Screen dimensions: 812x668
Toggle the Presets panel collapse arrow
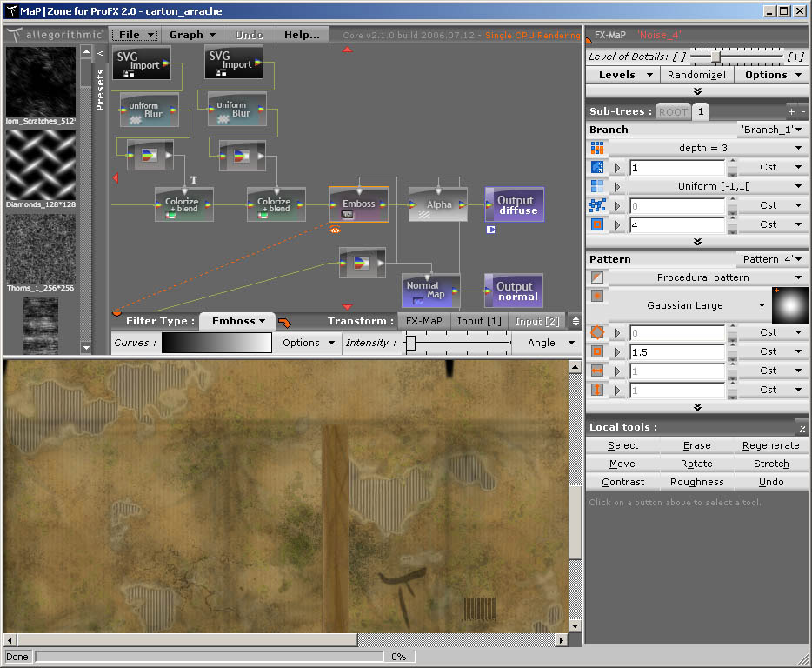tap(100, 54)
